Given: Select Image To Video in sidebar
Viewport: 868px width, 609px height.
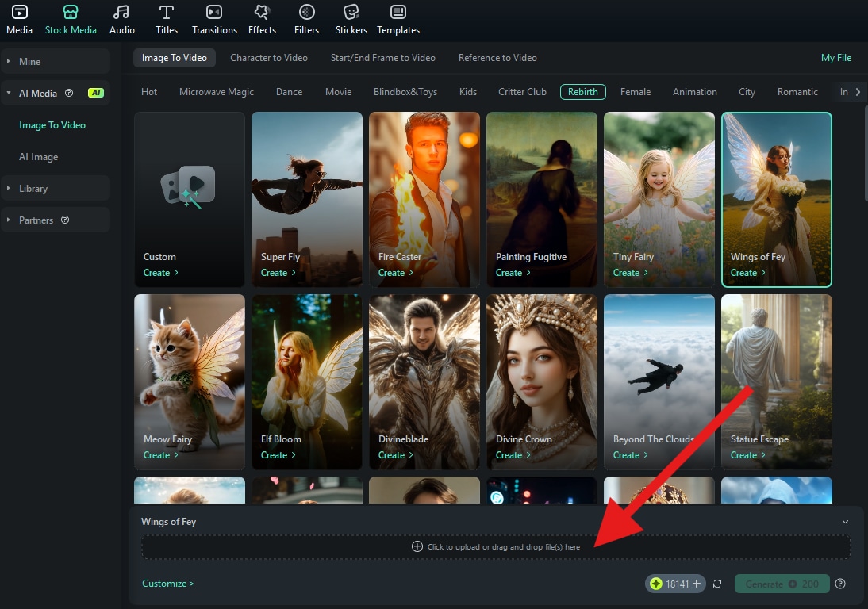Looking at the screenshot, I should click(52, 125).
